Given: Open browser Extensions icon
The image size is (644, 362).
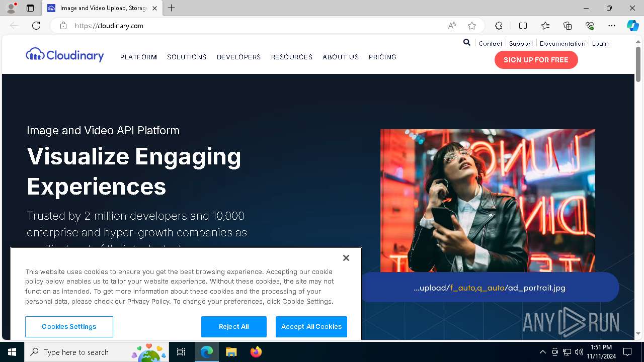Looking at the screenshot, I should click(499, 26).
